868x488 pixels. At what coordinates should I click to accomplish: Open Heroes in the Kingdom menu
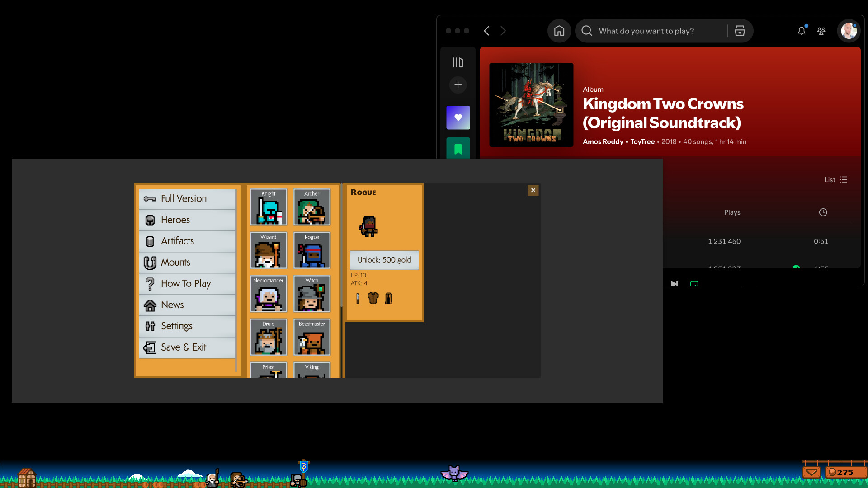[175, 220]
